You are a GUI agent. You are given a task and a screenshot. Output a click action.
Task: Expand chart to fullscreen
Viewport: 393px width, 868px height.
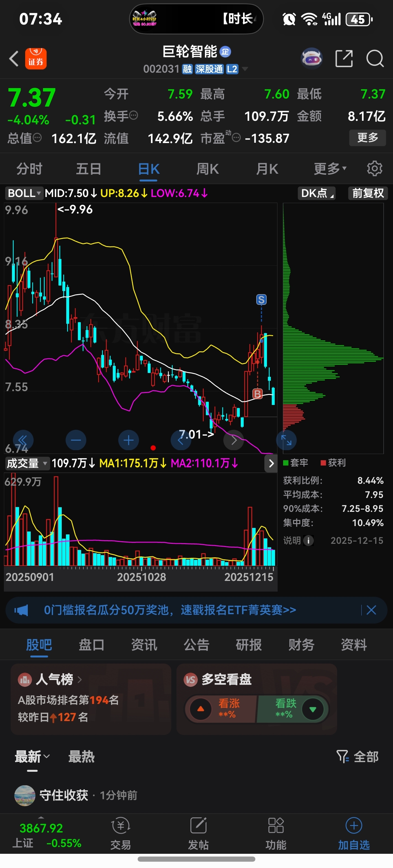(x=286, y=440)
